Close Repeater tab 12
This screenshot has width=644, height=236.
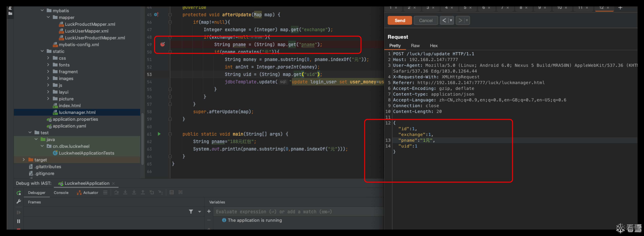coord(608,8)
